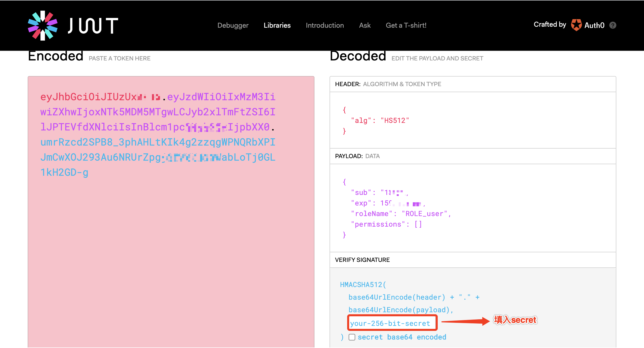The image size is (644, 348).
Task: Enable secret base64 encoded checkbox
Action: tap(352, 337)
